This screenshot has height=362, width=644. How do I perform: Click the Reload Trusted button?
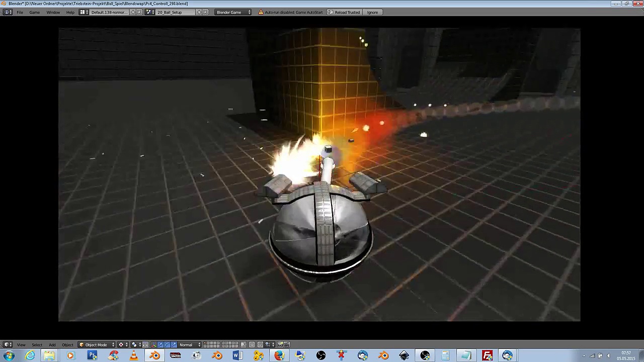click(344, 12)
